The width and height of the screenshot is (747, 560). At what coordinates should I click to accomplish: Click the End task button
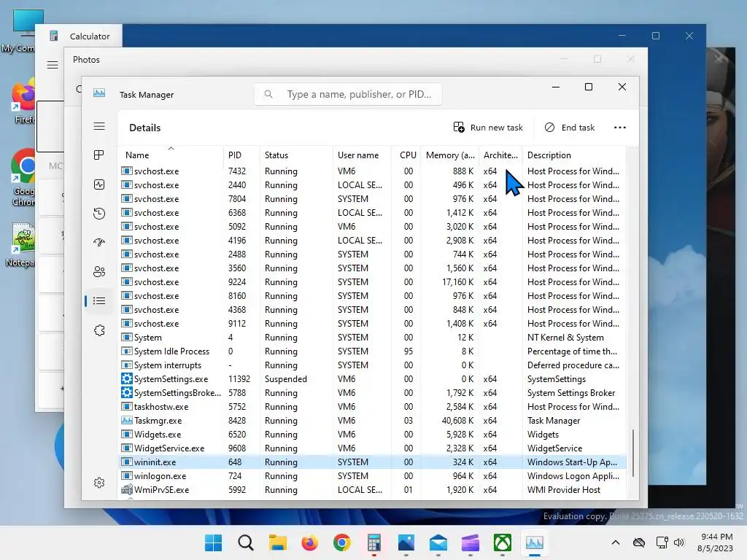pyautogui.click(x=570, y=128)
